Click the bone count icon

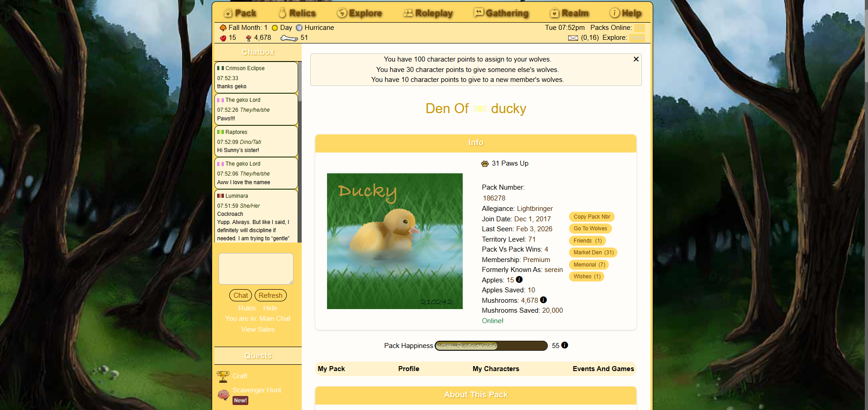click(x=289, y=38)
